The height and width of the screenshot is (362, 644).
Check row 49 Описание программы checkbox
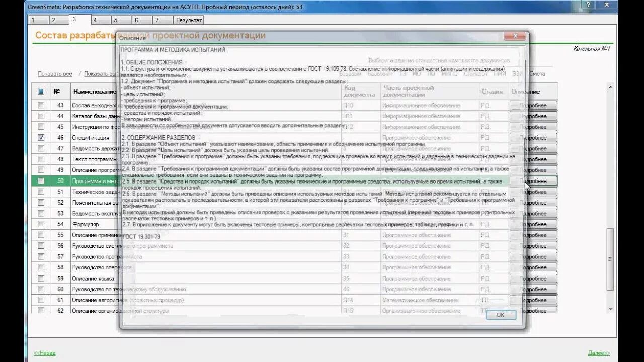(41, 170)
